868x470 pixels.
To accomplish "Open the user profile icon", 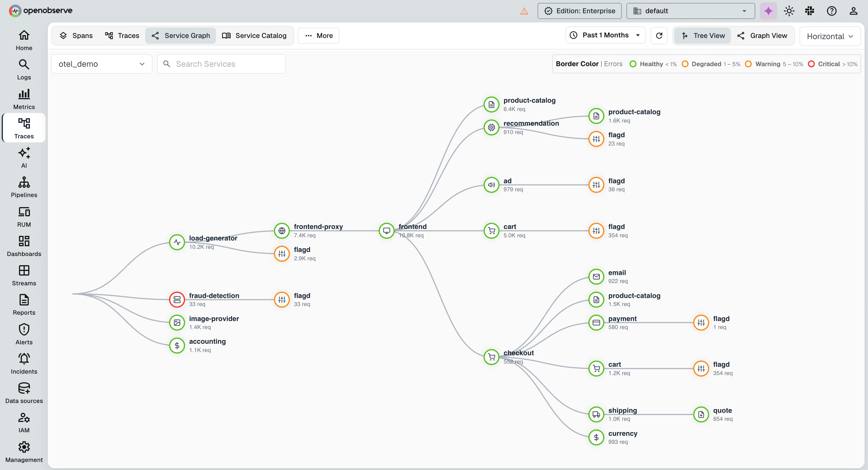I will click(853, 11).
